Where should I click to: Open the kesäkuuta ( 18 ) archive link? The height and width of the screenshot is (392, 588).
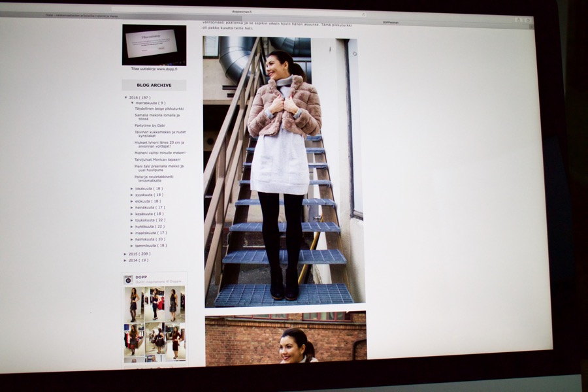(149, 214)
